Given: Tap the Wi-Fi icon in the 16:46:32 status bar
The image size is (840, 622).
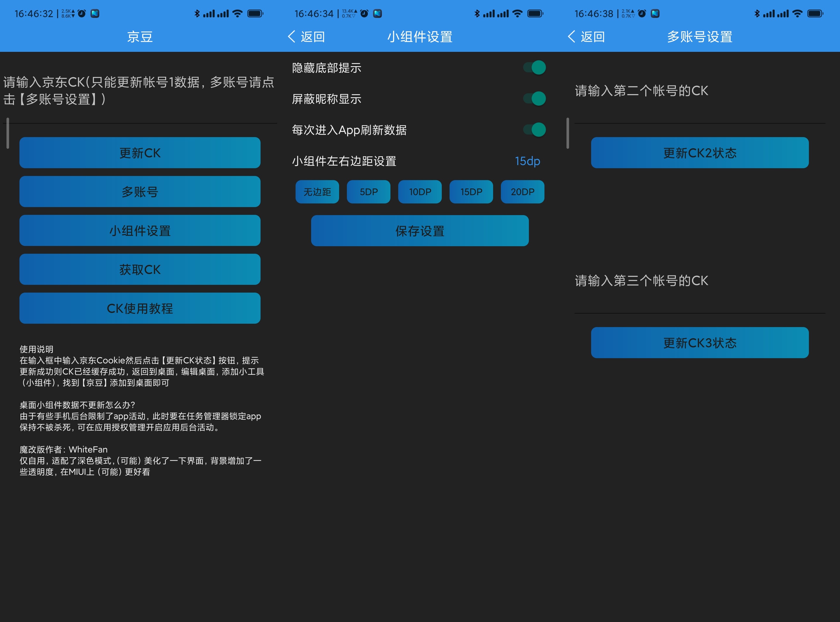Looking at the screenshot, I should coord(237,13).
